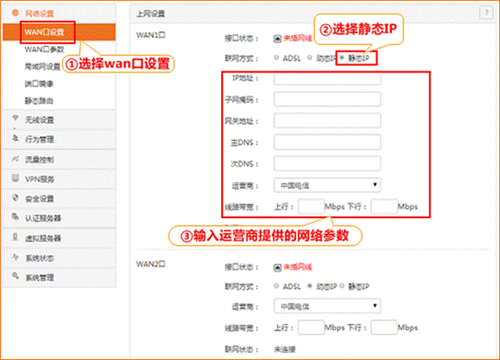Click the help question mark icon

[486, 13]
